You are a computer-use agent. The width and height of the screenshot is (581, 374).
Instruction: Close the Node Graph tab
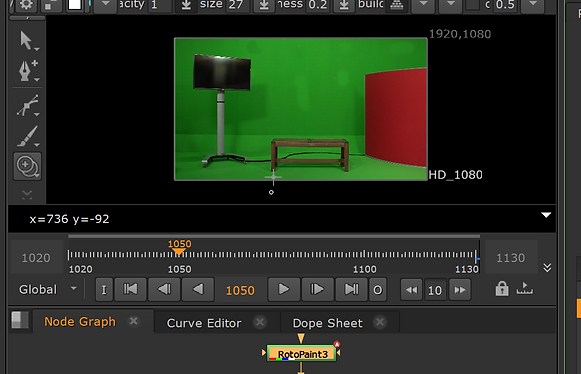133,321
